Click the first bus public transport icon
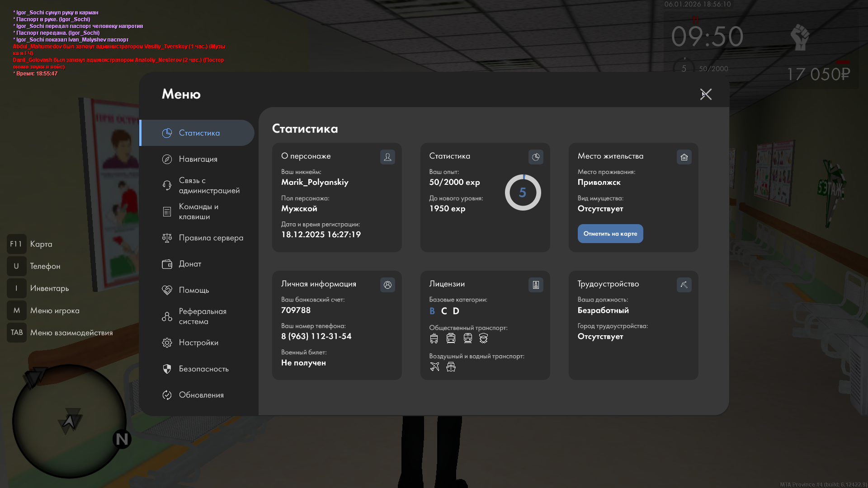868x488 pixels. point(434,338)
